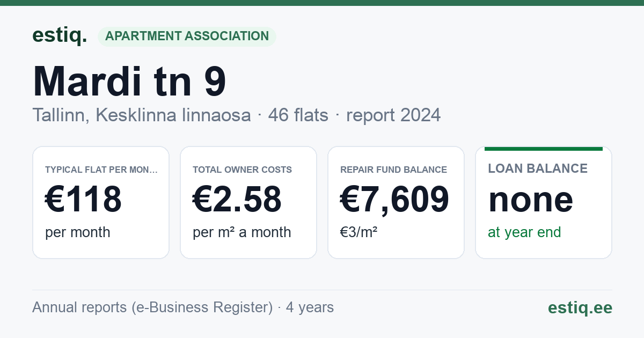Click the €2.58 value
644x338 pixels.
237,199
